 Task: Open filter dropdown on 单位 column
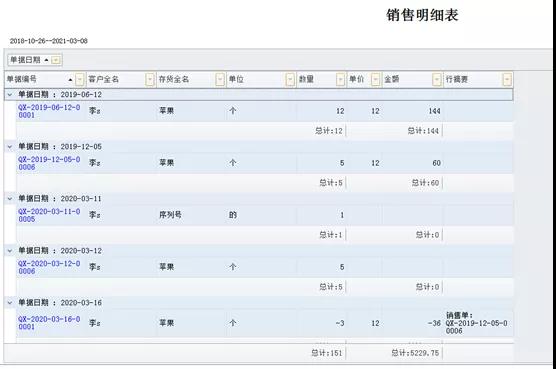[x=290, y=79]
